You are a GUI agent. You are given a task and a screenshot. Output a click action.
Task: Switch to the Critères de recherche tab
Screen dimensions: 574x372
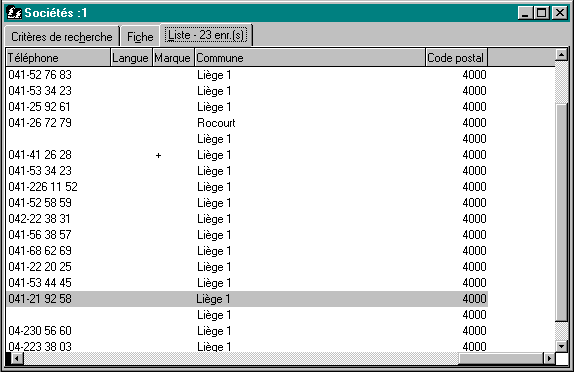62,37
